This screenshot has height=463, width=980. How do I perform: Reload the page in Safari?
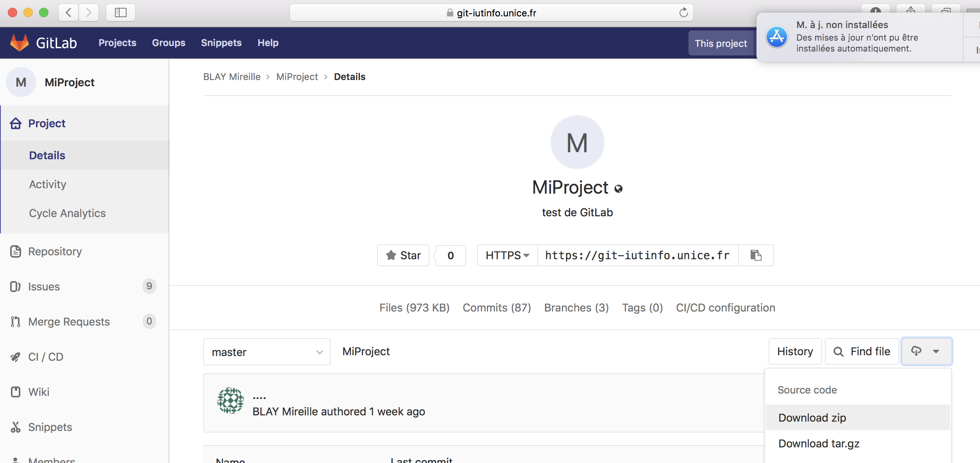683,12
